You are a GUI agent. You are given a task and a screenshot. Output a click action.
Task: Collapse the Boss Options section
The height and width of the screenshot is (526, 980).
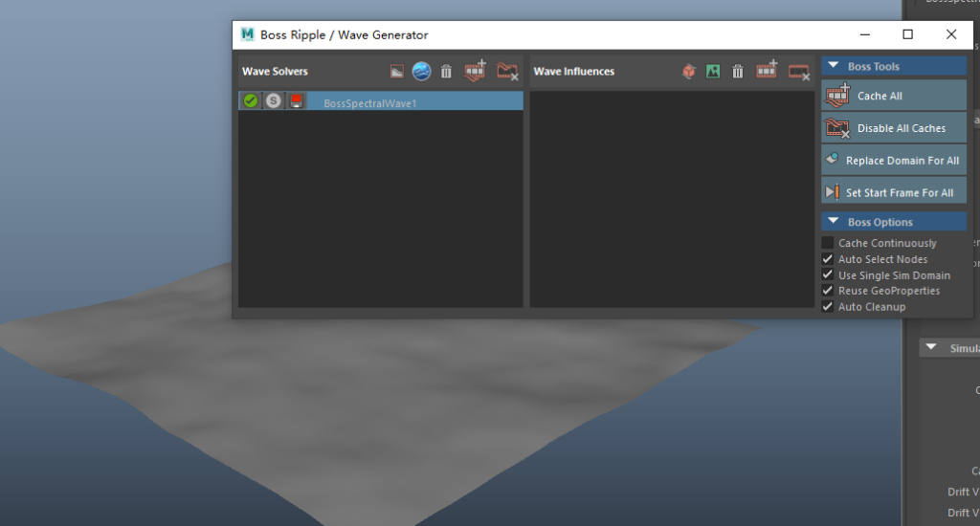834,221
